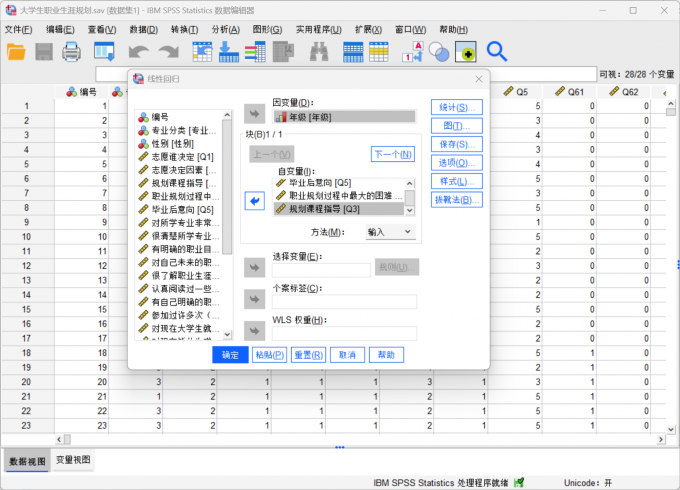Click the open data file folder icon
Viewport: 680px width, 490px height.
17,51
